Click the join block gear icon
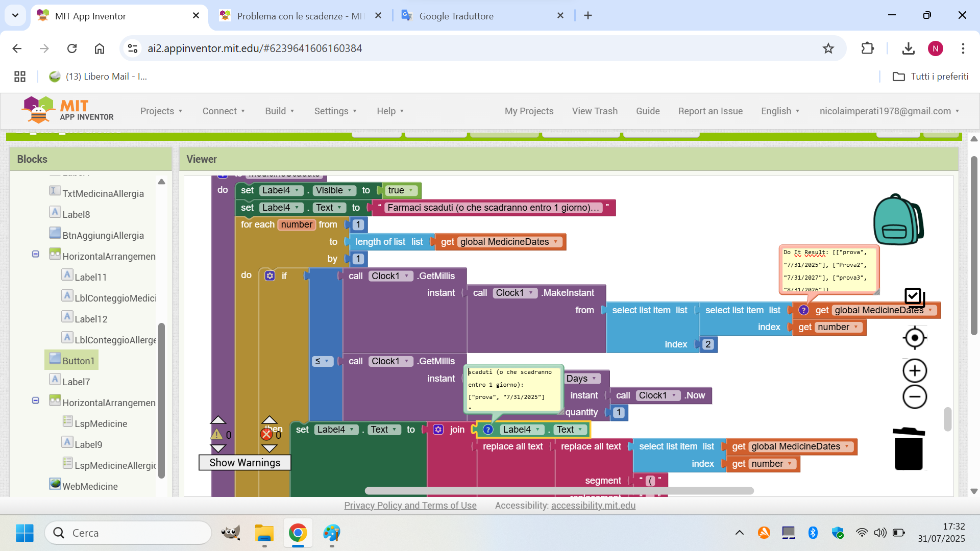This screenshot has width=980, height=551. (438, 430)
